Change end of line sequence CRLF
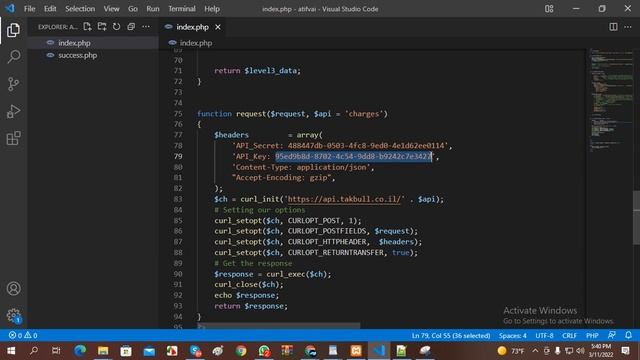The image size is (640, 360). point(569,336)
